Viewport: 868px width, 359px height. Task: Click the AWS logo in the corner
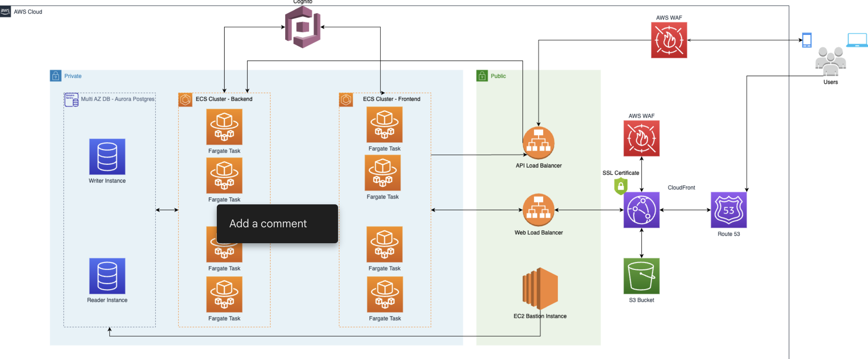(5, 11)
